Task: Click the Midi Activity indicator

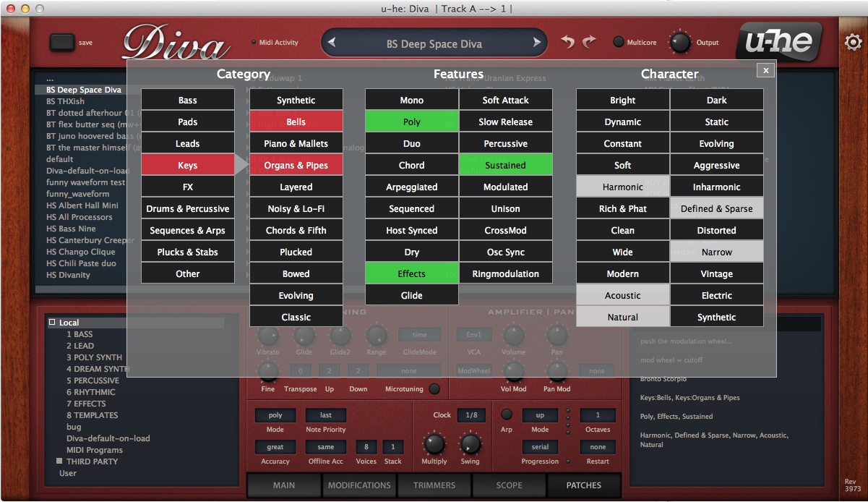Action: (x=253, y=43)
